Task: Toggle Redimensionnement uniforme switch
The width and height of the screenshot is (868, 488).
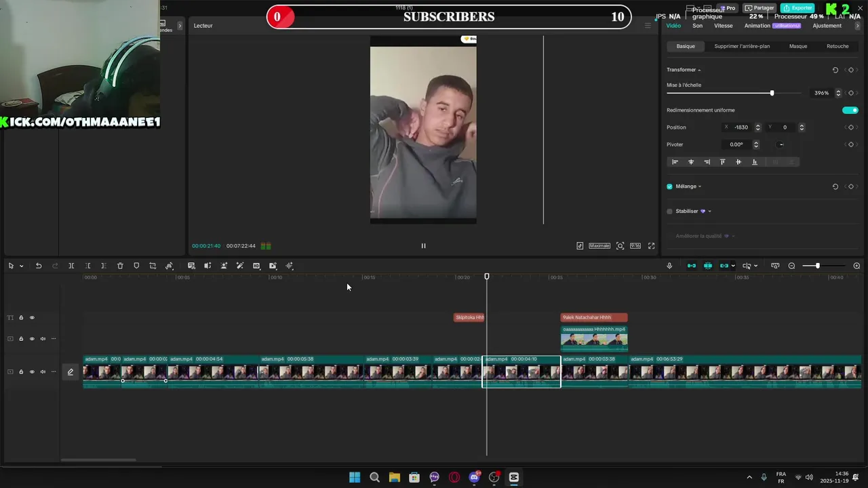Action: (x=850, y=110)
